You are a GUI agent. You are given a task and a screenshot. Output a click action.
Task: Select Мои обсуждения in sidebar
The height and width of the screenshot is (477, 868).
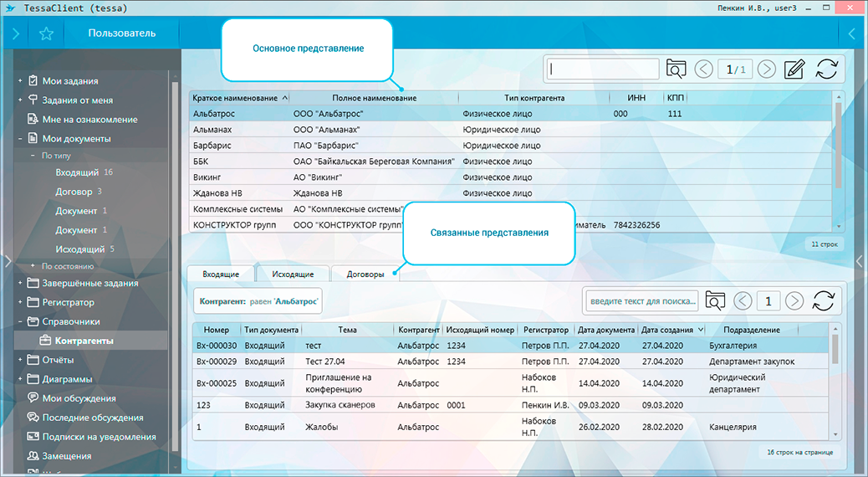(79, 398)
